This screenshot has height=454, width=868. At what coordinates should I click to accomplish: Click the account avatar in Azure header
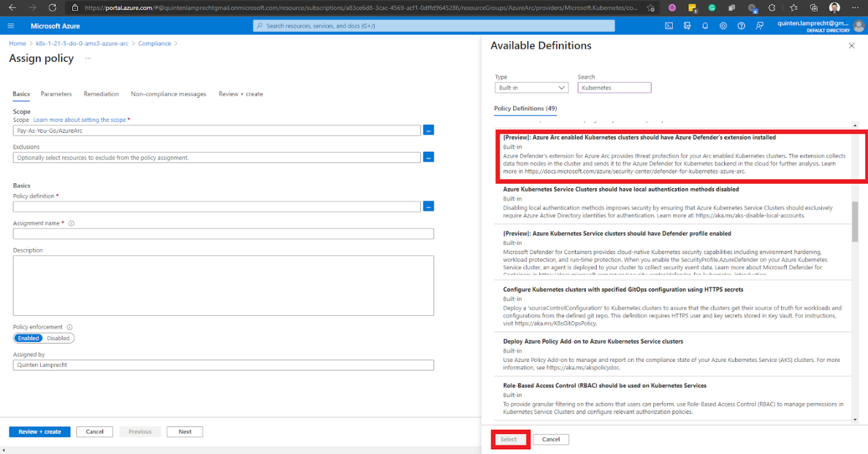858,26
